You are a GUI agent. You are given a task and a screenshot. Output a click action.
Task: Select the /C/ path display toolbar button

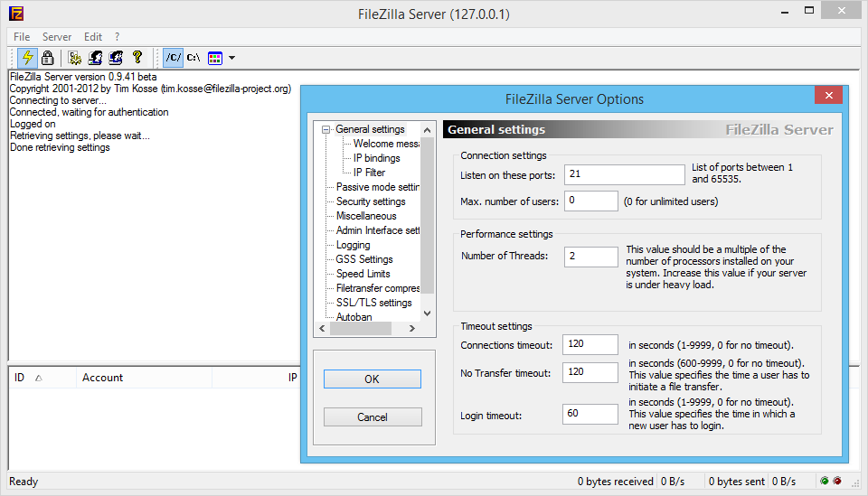pyautogui.click(x=174, y=58)
